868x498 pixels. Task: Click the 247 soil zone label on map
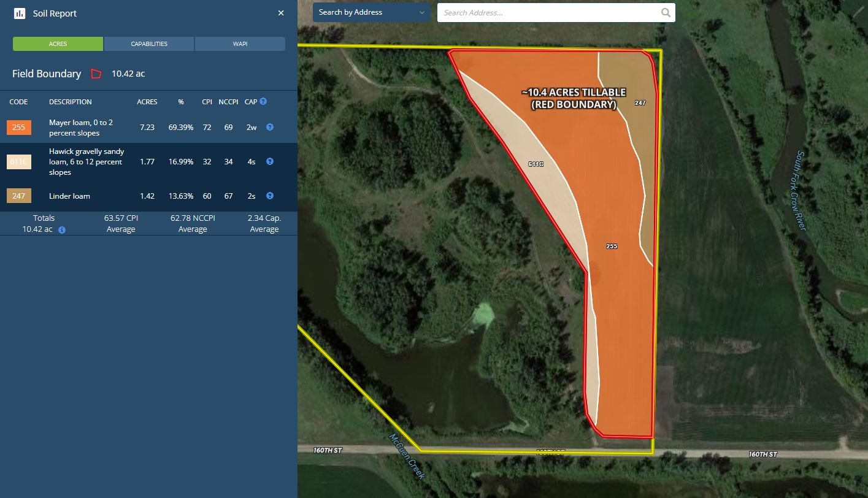tap(640, 103)
